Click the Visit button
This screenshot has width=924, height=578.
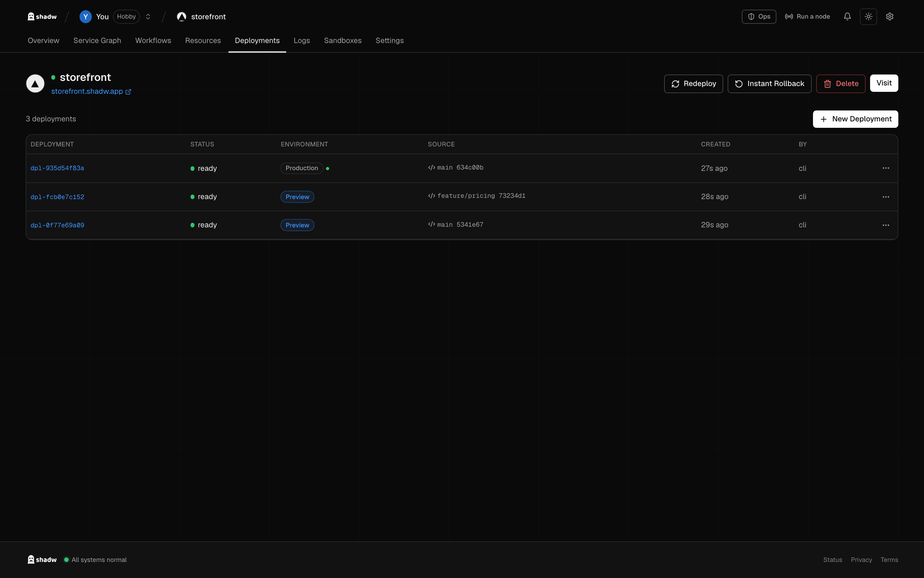pos(884,83)
